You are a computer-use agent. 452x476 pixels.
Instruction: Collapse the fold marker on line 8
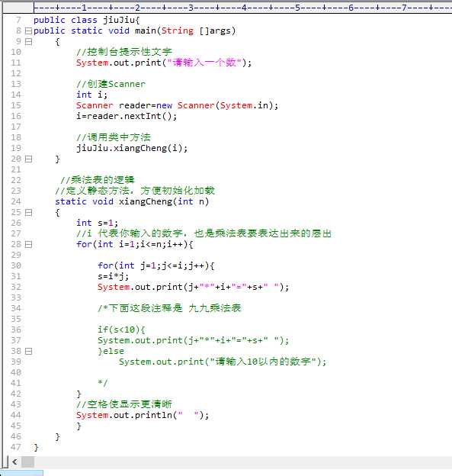[28, 31]
